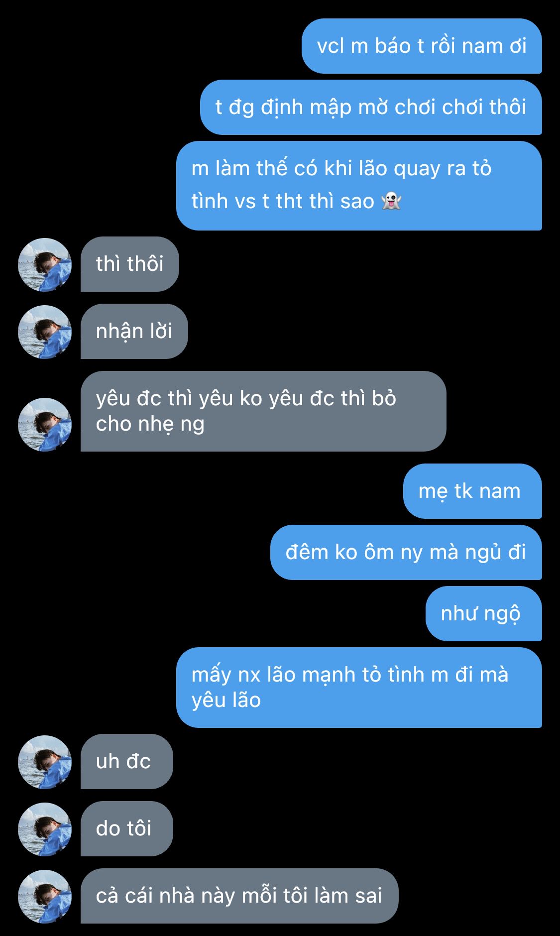The width and height of the screenshot is (560, 936).
Task: Tap the avatar beside "uh đc"
Action: point(45,762)
